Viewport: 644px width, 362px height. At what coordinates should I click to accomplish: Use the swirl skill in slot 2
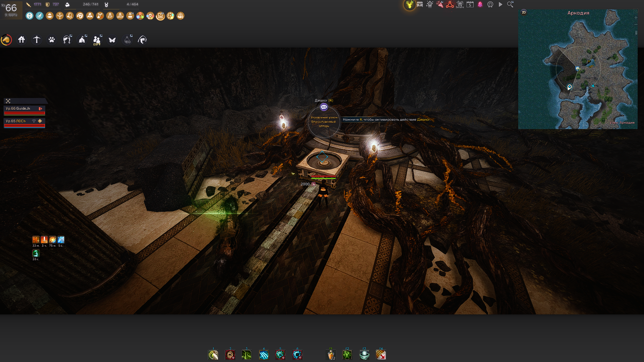coord(230,355)
